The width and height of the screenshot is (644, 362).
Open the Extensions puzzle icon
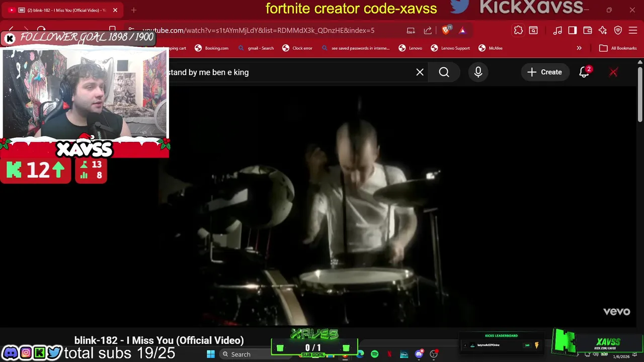[518, 30]
